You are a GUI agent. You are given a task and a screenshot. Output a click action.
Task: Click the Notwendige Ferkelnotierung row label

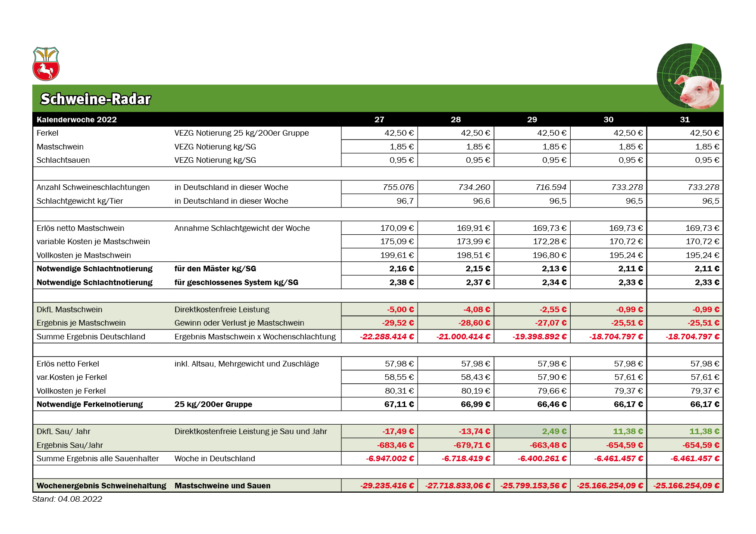[x=90, y=404]
